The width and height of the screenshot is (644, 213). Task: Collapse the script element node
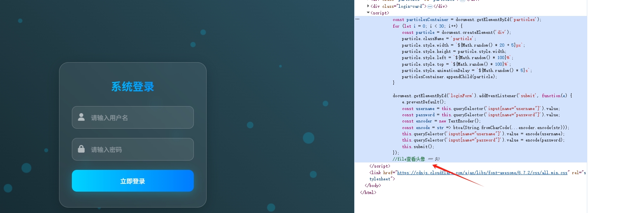(x=368, y=13)
